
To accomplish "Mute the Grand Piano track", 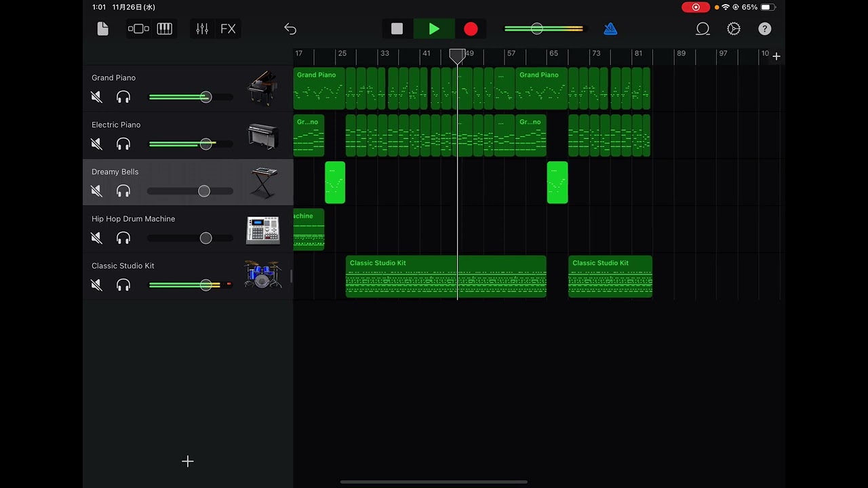I will (x=96, y=97).
